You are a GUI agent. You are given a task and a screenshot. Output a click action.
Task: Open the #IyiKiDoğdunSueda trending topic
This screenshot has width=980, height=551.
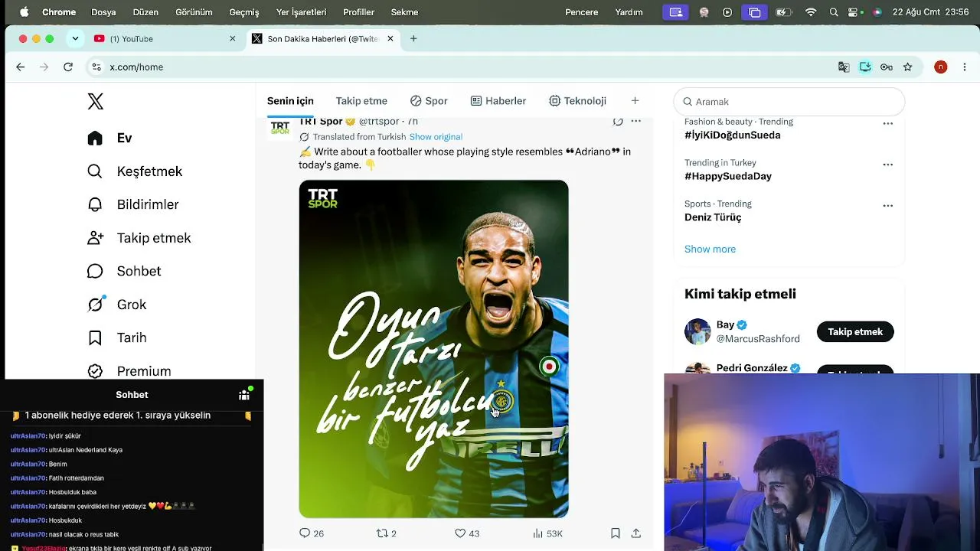pos(733,135)
